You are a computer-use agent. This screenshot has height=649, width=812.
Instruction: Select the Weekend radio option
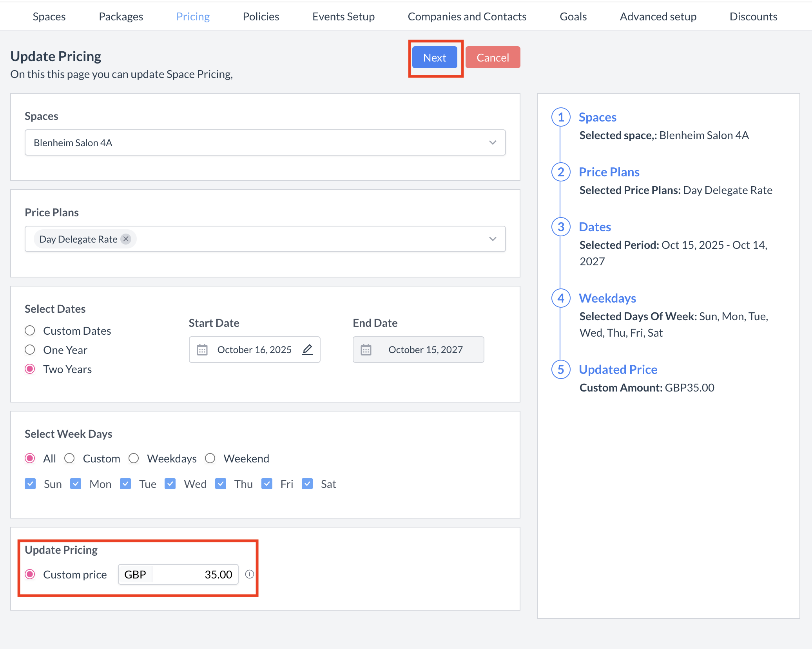pyautogui.click(x=210, y=459)
